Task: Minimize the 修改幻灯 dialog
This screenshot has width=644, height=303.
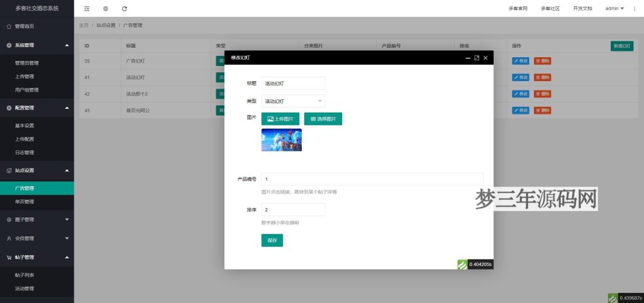Action: [x=468, y=58]
